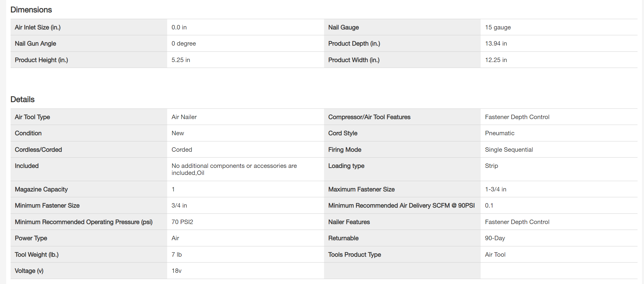
Task: Select the Nail Gun Angle label
Action: (35, 44)
